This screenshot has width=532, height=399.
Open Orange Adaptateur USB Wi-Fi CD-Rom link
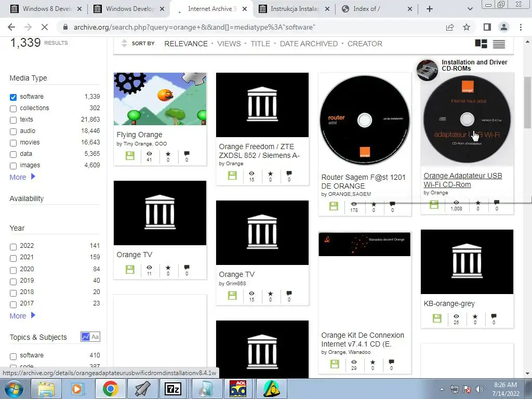462,180
